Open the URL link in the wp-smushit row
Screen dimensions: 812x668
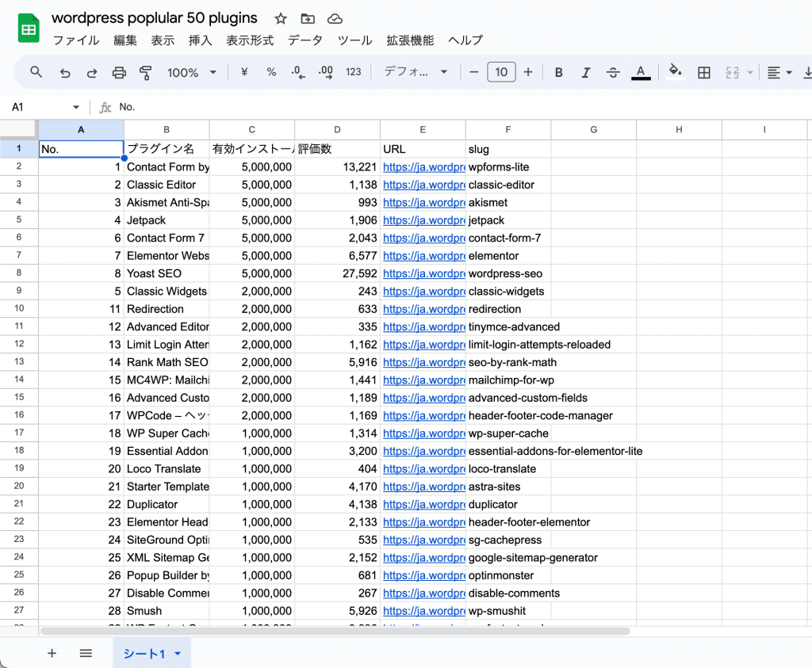tap(423, 611)
